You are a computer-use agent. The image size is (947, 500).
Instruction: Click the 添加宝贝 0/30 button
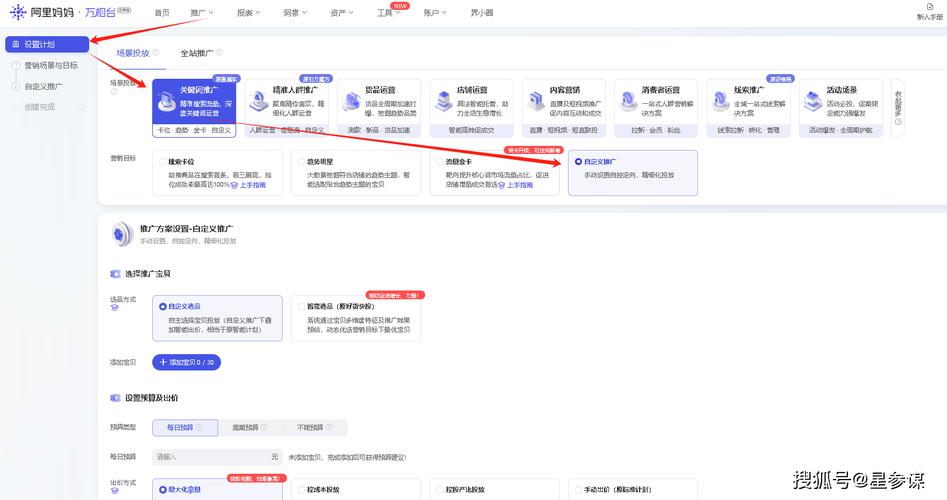pyautogui.click(x=187, y=362)
